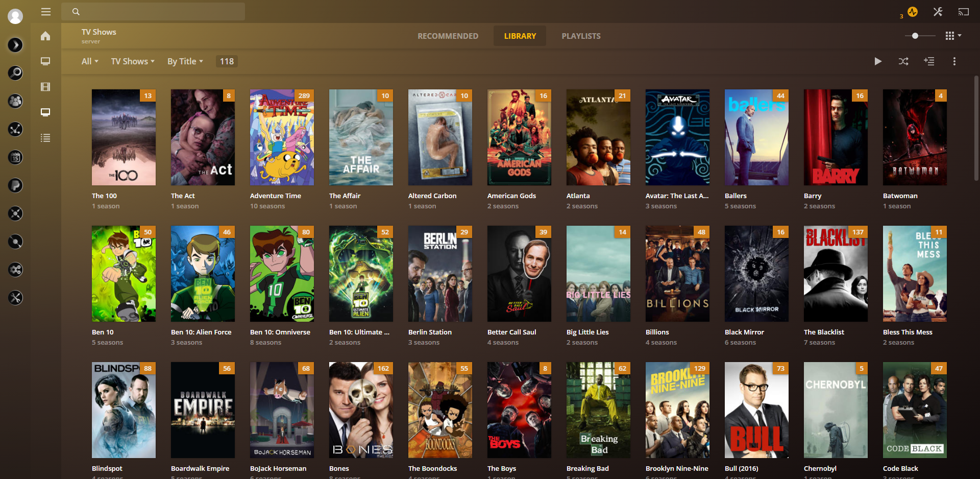980x479 pixels.
Task: Click the page scrollbar on the right
Action: [976, 128]
